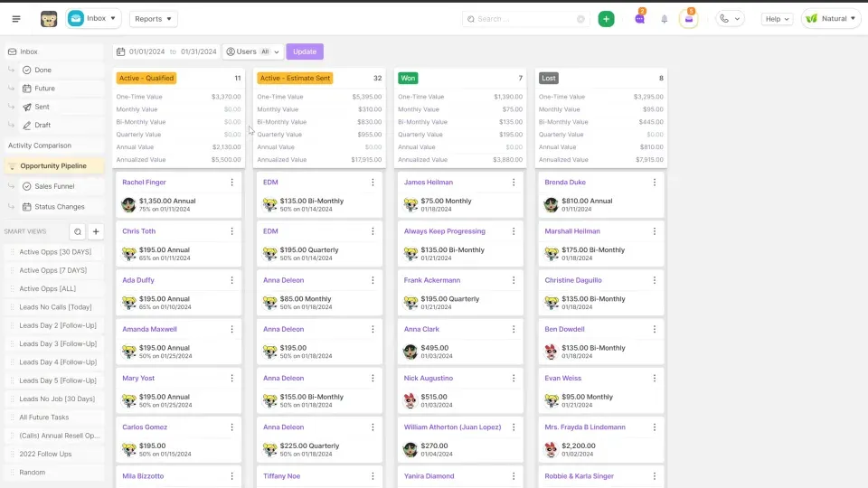868x488 pixels.
Task: Click the search icon in Smart Views
Action: click(78, 231)
